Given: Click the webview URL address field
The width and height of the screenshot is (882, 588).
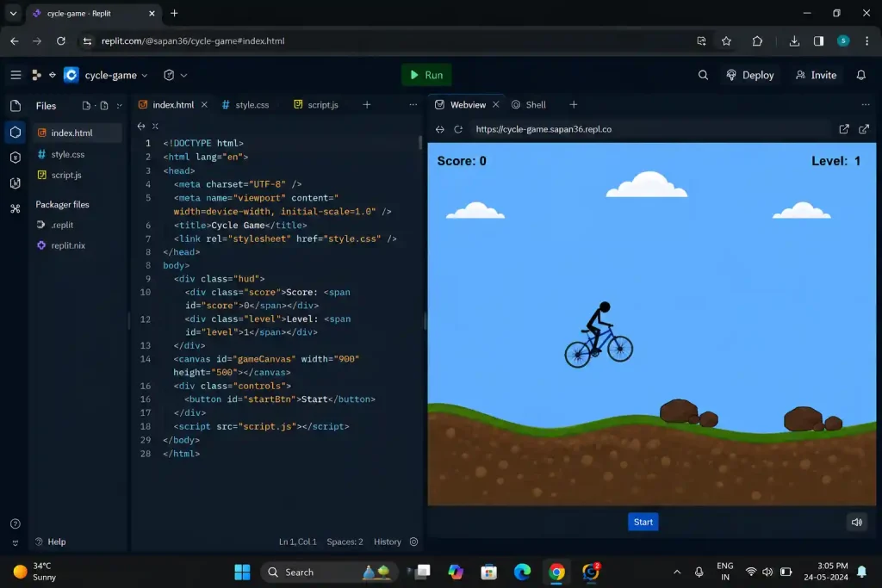Looking at the screenshot, I should 650,129.
